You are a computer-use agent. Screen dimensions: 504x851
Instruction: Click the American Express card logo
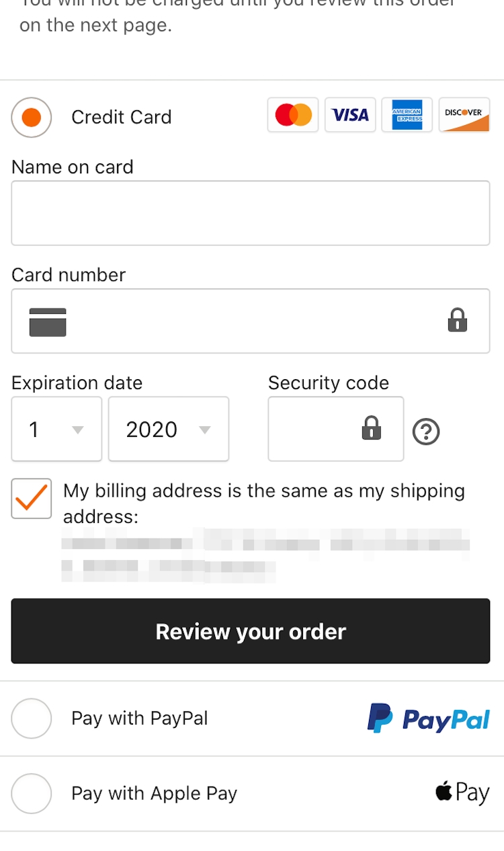tap(407, 115)
